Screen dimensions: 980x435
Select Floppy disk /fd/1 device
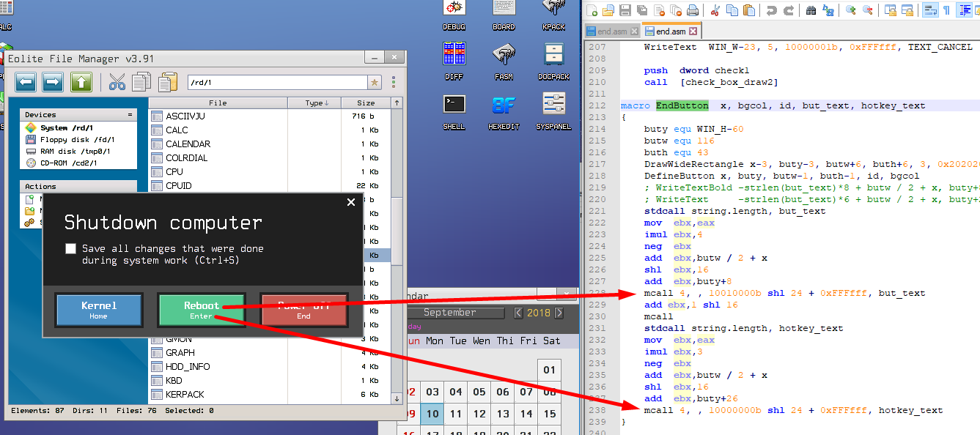77,139
